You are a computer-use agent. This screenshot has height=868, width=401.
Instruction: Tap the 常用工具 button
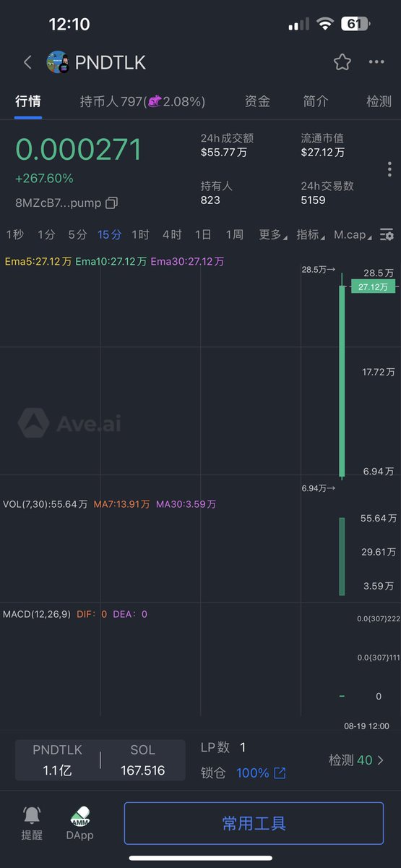point(254,823)
